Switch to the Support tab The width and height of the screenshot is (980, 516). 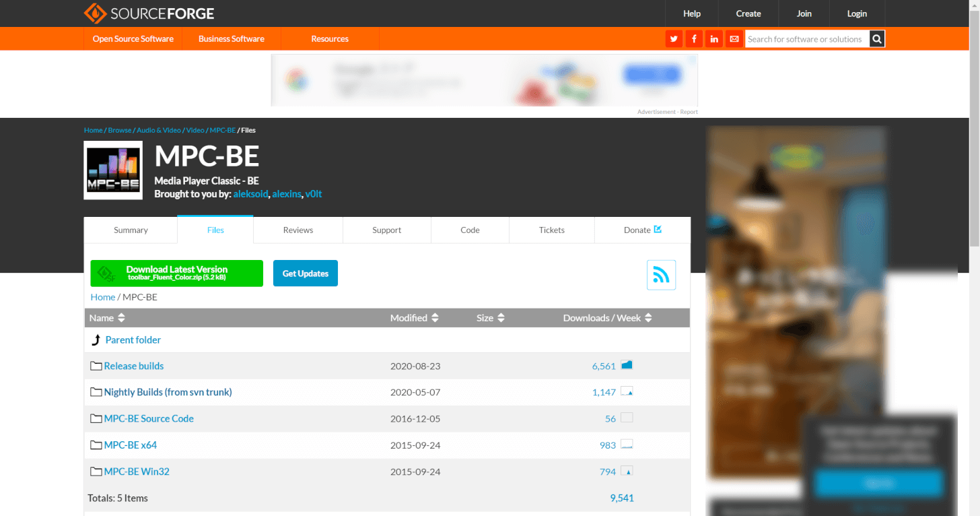[387, 230]
